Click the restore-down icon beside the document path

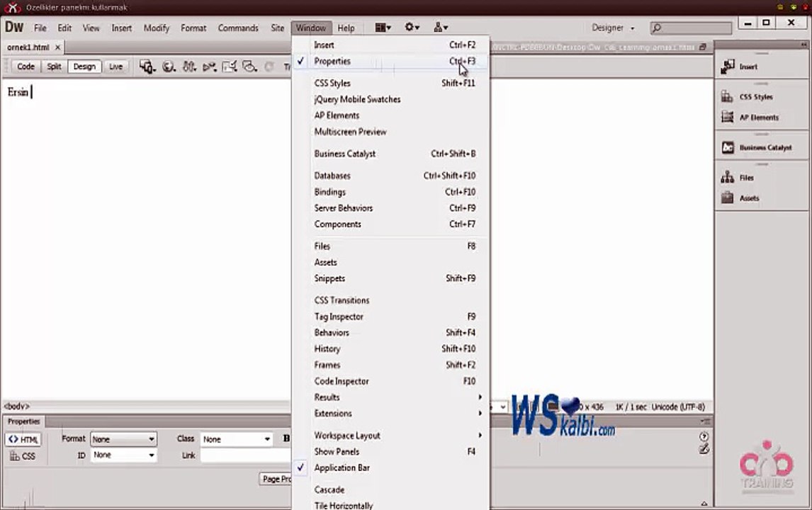coord(703,47)
